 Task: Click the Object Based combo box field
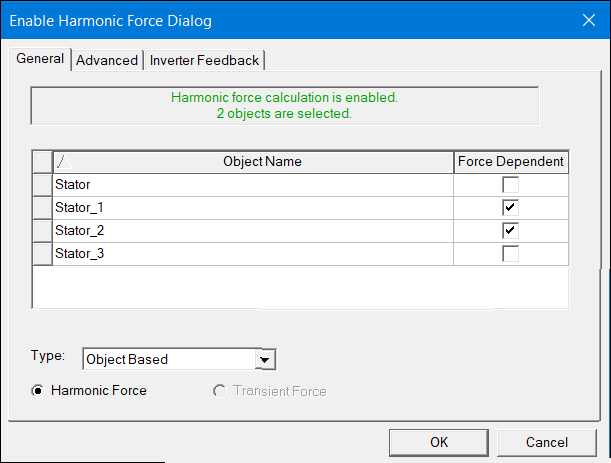[168, 359]
